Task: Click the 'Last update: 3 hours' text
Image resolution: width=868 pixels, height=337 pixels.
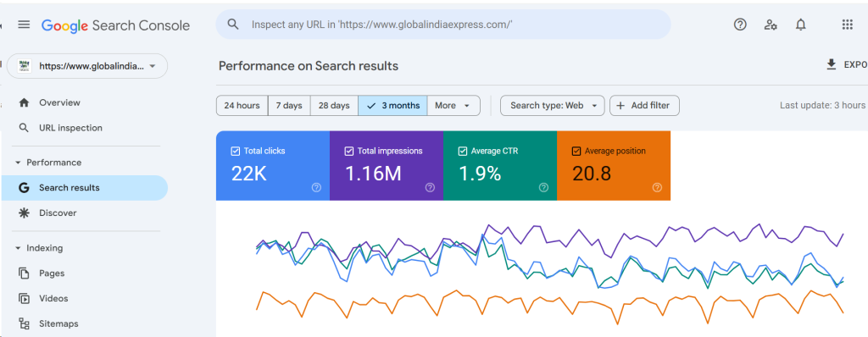Action: point(822,105)
